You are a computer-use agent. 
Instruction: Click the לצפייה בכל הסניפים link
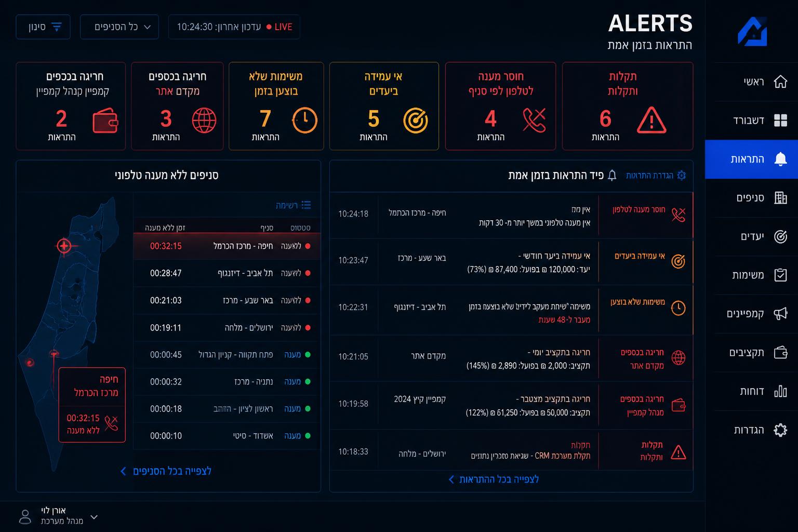166,471
